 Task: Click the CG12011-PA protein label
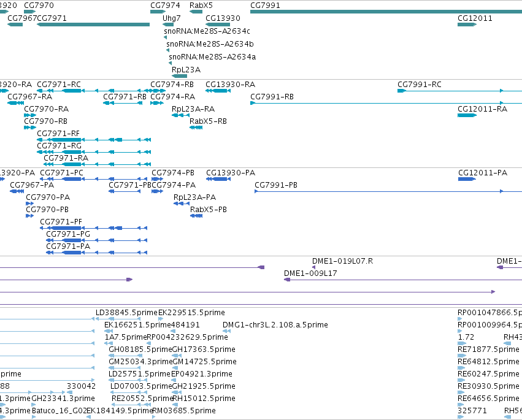483,173
